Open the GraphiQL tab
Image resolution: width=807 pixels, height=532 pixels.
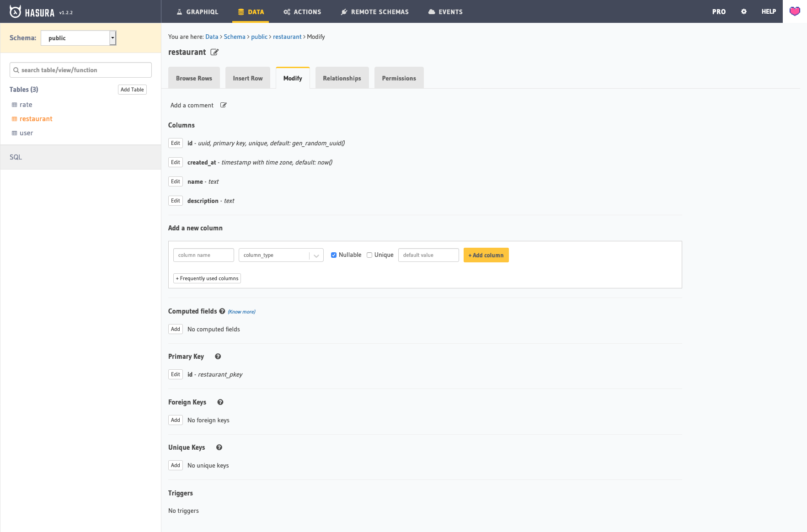coord(197,12)
